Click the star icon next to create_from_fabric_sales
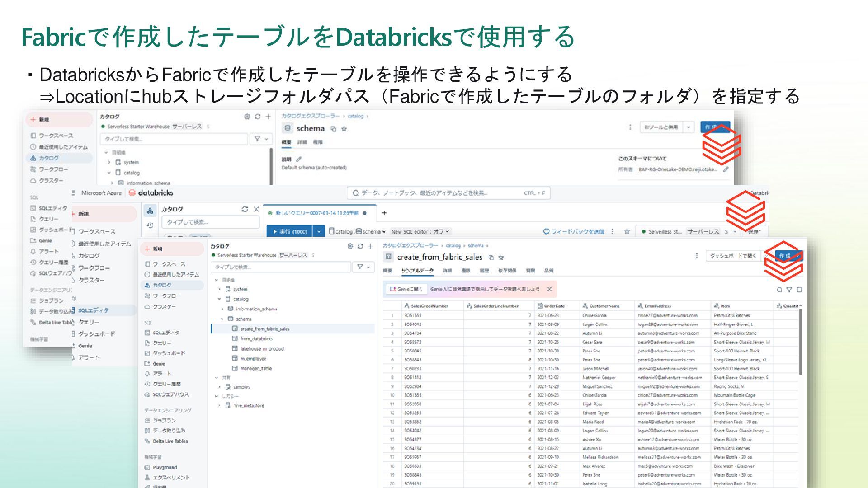The height and width of the screenshot is (488, 868). click(x=501, y=258)
